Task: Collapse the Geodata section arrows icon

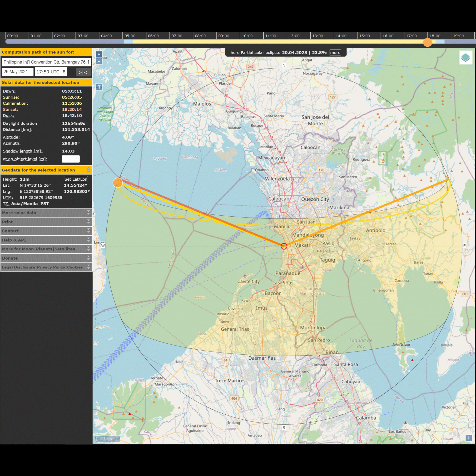Action: click(x=89, y=170)
